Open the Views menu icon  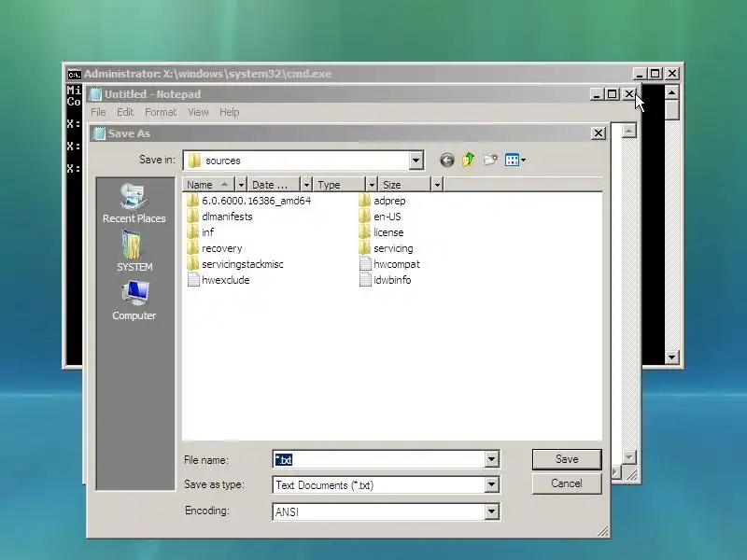pos(515,160)
